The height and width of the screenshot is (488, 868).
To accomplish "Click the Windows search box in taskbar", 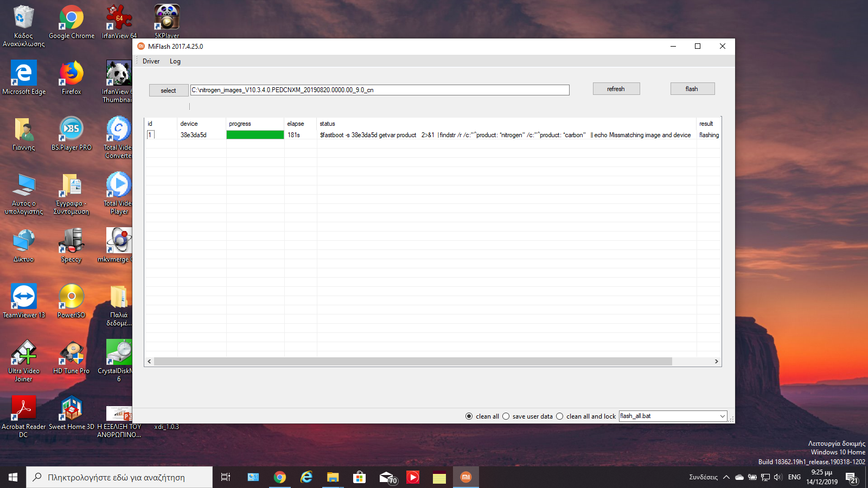I will [119, 477].
